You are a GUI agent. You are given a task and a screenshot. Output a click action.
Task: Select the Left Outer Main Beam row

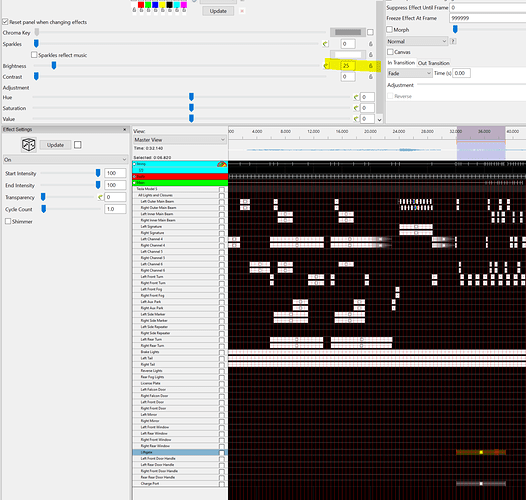(179, 201)
